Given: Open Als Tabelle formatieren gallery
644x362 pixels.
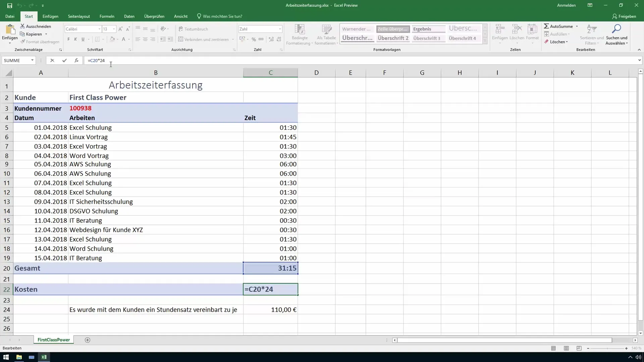Looking at the screenshot, I should pos(326,35).
